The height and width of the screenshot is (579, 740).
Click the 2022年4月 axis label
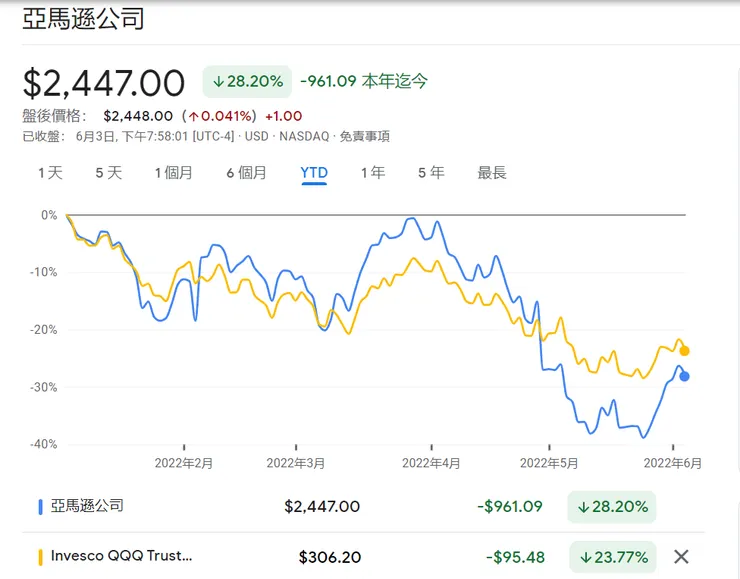pos(431,463)
